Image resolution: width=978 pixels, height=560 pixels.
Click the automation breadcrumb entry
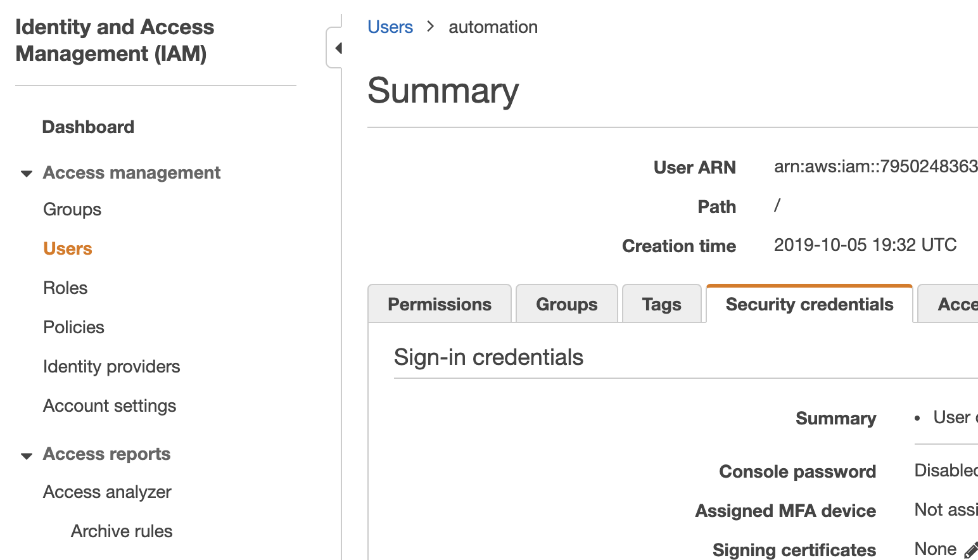coord(493,27)
